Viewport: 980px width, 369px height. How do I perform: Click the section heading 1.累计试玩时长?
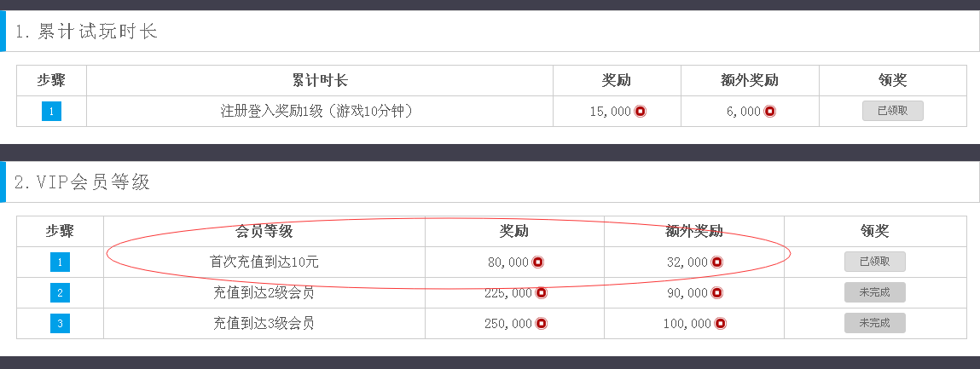pos(87,32)
